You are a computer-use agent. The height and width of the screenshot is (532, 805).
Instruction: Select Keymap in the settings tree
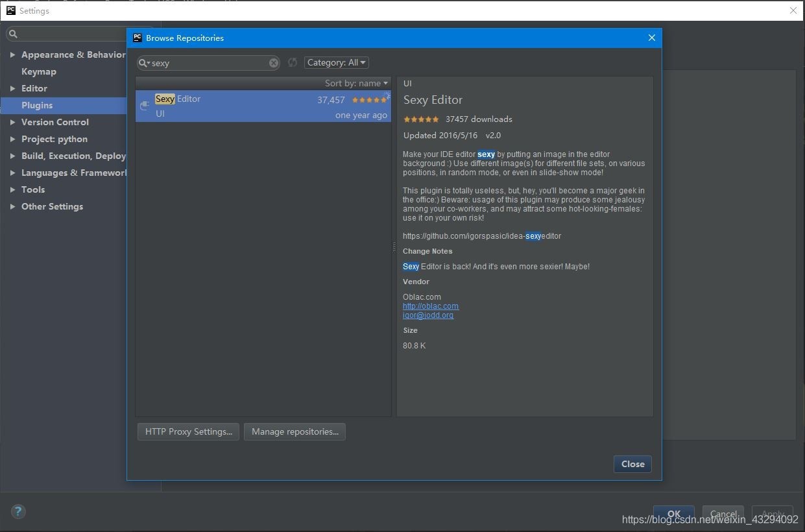[x=39, y=71]
